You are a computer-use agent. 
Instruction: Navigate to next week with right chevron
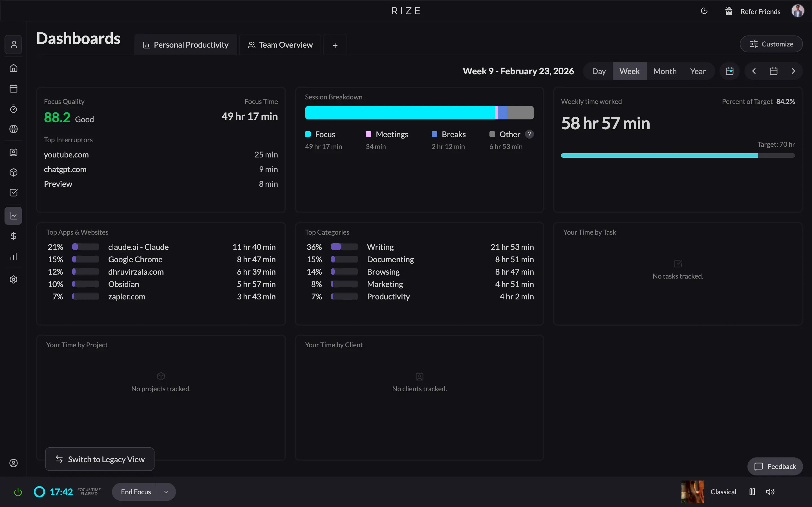(793, 71)
